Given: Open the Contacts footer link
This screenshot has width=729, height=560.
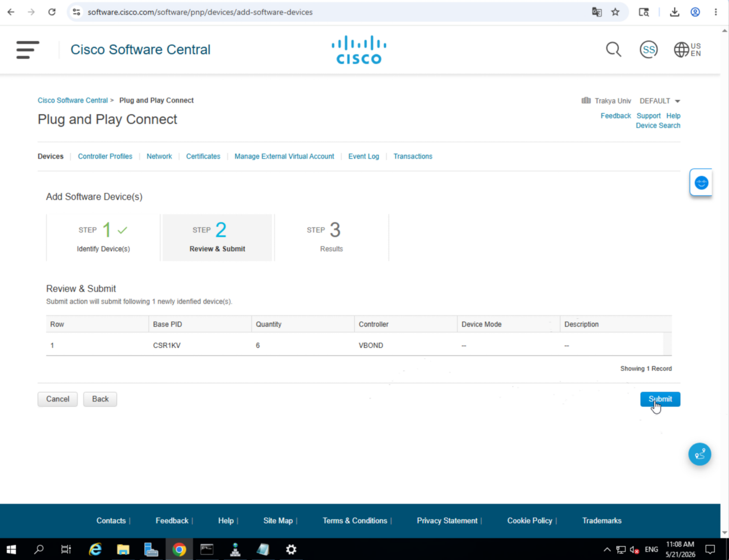Looking at the screenshot, I should point(111,521).
